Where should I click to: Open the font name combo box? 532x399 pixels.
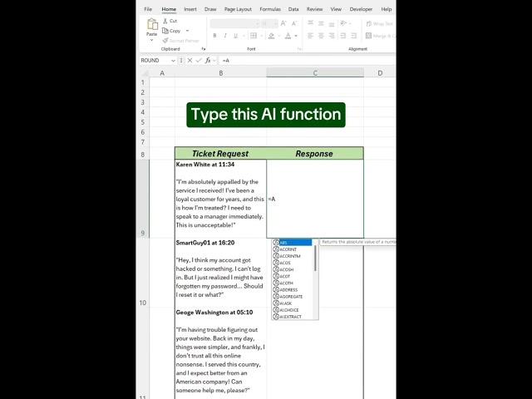234,23
